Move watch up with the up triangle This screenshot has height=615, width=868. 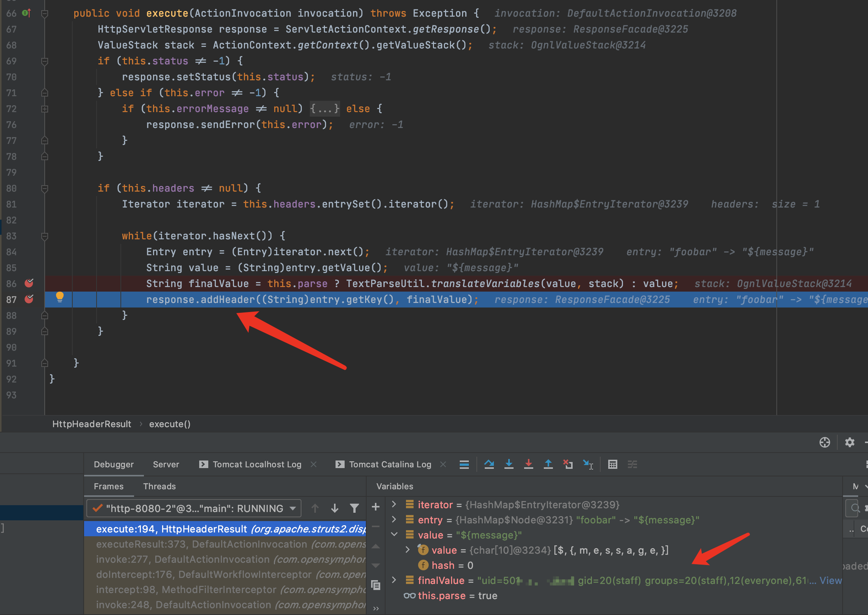click(376, 546)
